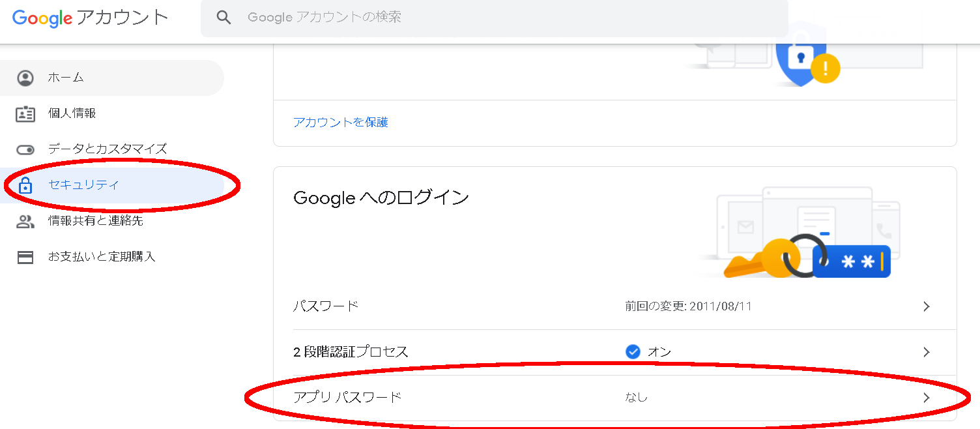The width and height of the screenshot is (980, 429).
Task: Open the パスワード row
Action: pos(614,306)
